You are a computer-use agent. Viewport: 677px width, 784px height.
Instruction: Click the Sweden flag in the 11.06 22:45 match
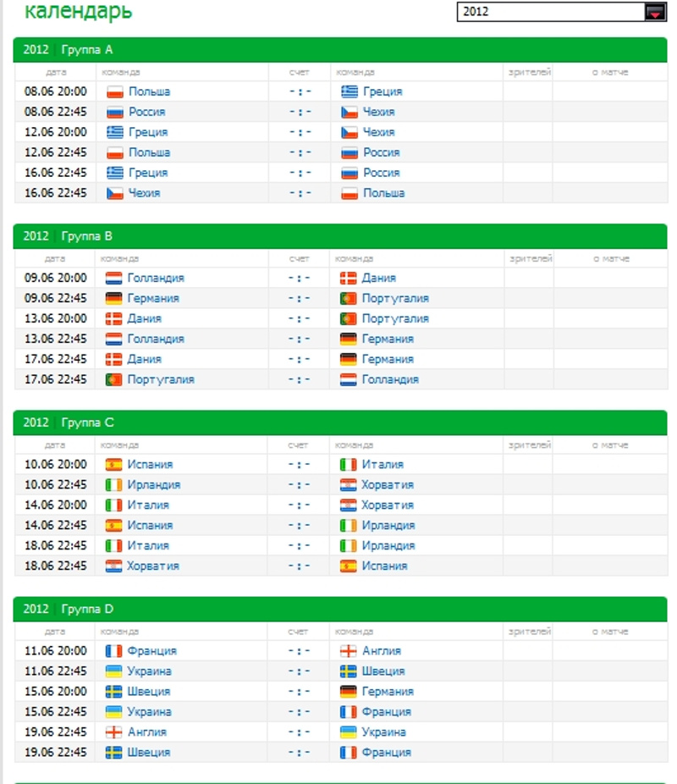coord(348,671)
